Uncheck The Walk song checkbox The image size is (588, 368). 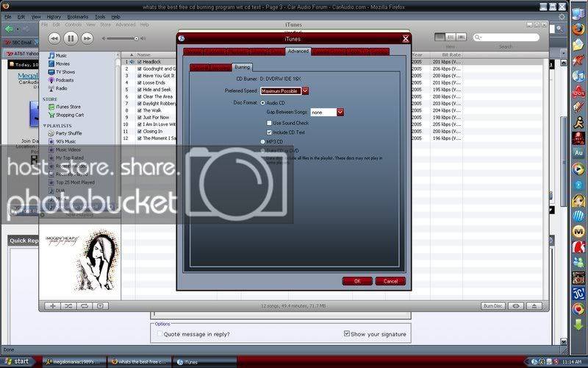140,110
